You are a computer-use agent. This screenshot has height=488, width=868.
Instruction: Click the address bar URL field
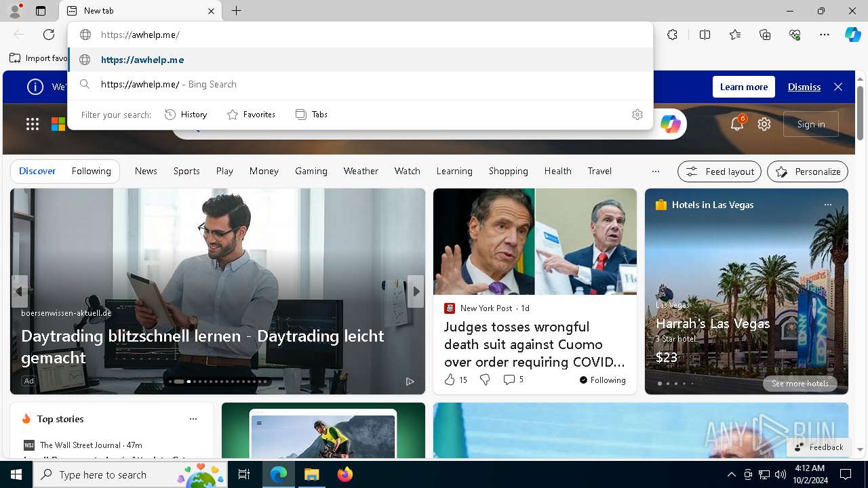360,35
